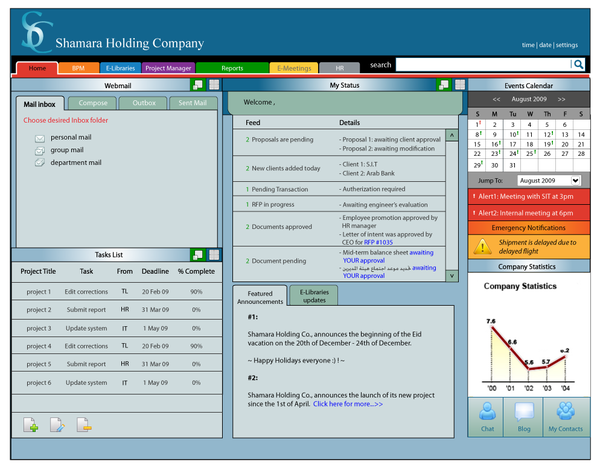Click the date link in header

click(545, 45)
